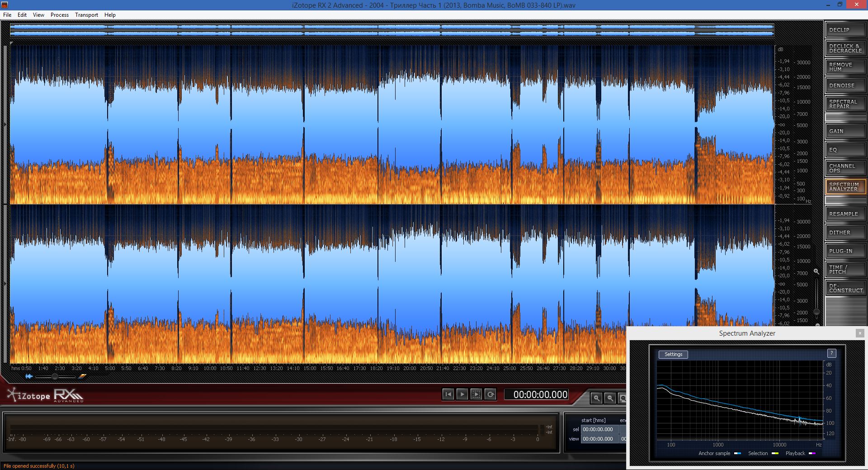Click the selection start time field
The image size is (868, 470).
[x=599, y=429]
